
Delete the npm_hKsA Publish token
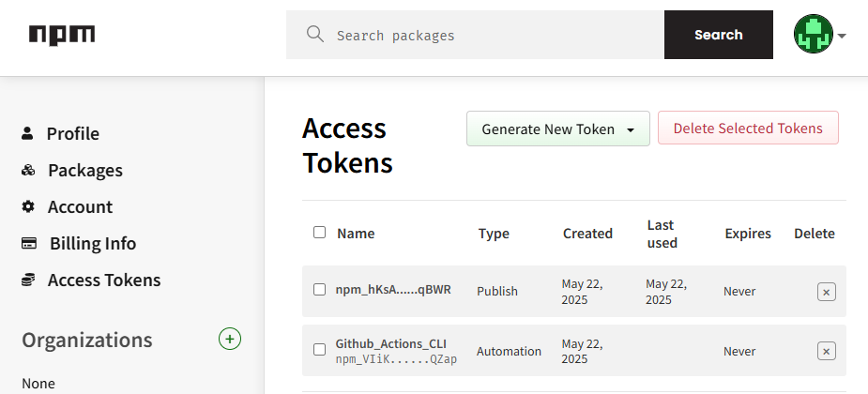coord(826,292)
